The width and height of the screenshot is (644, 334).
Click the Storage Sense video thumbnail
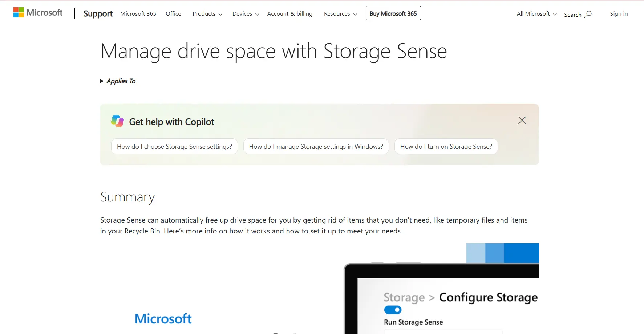point(320,289)
